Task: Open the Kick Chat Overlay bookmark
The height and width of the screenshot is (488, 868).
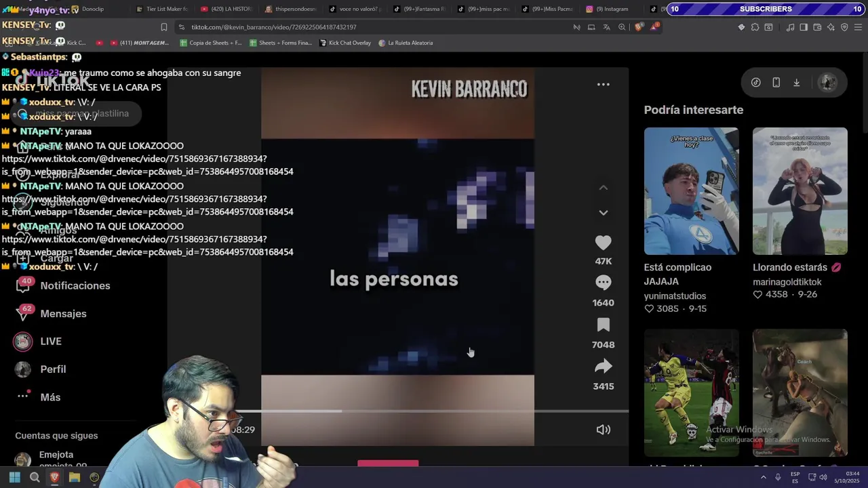Action: click(x=344, y=43)
